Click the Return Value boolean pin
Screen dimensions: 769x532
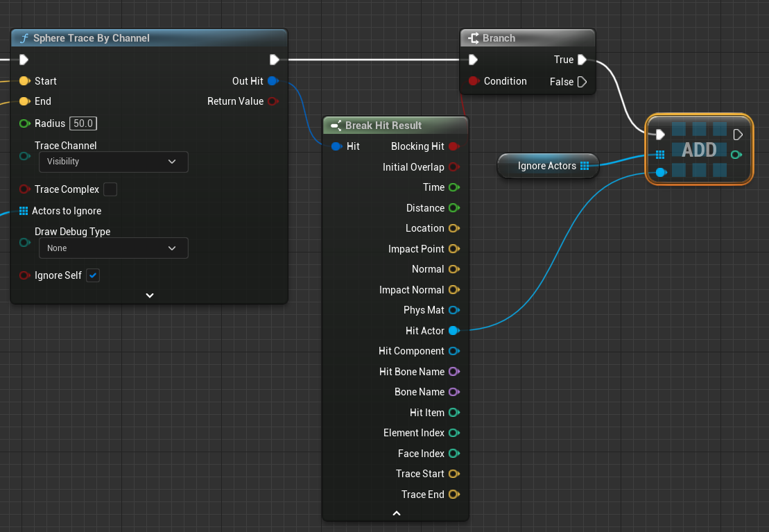click(x=273, y=101)
